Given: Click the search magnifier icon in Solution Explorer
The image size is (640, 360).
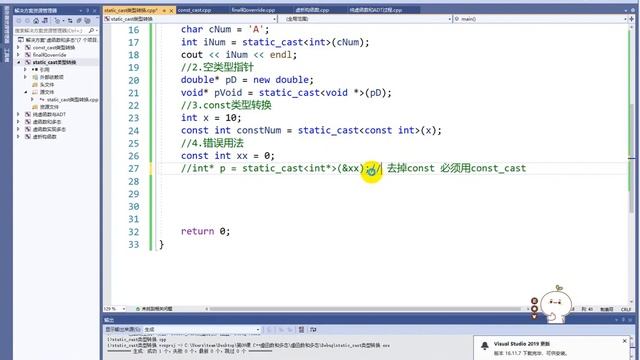Looking at the screenshot, I should tap(91, 31).
